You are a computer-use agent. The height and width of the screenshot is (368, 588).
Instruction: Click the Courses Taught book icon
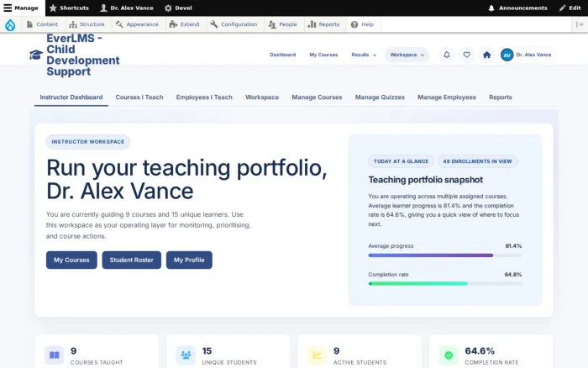pyautogui.click(x=55, y=355)
